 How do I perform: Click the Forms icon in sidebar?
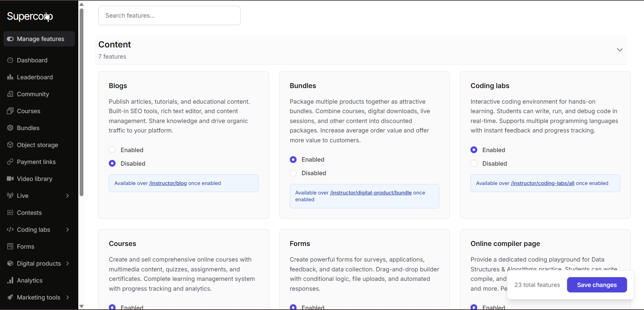(10, 247)
